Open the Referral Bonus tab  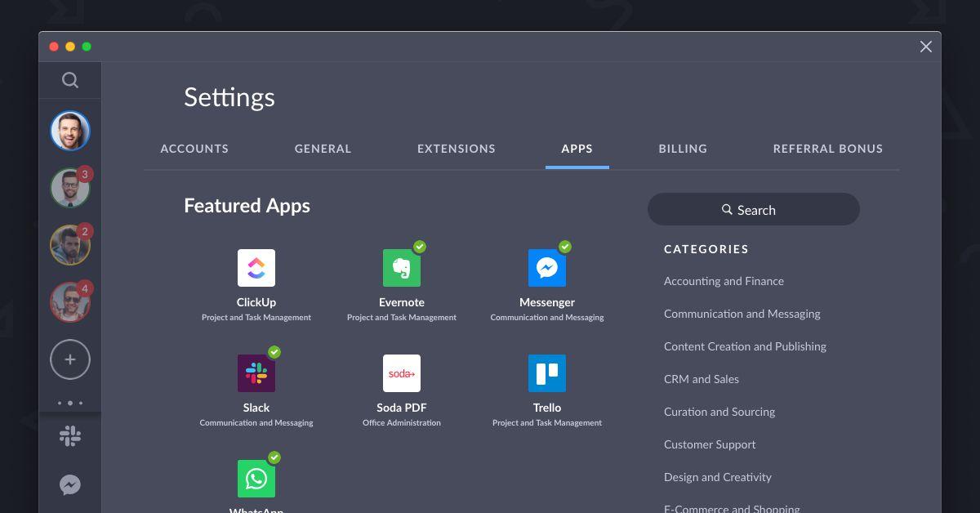828,149
